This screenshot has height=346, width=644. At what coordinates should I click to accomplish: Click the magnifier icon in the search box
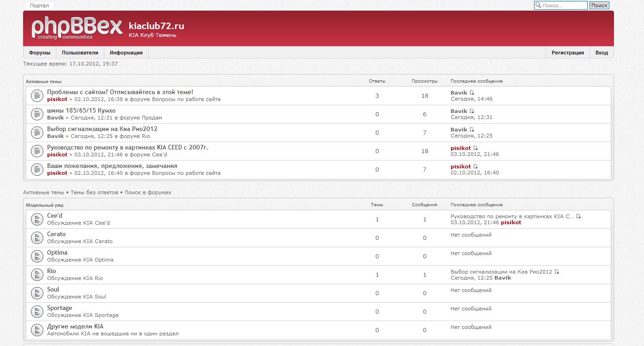(538, 6)
